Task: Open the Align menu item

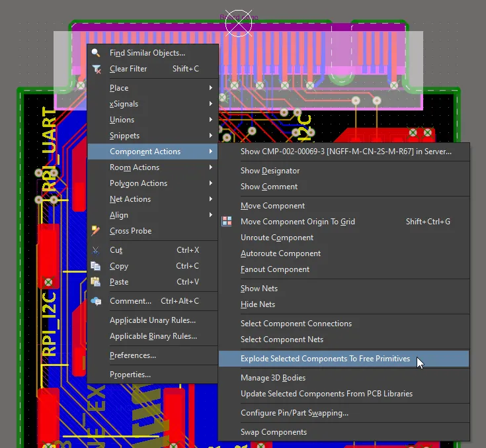Action: [x=153, y=214]
